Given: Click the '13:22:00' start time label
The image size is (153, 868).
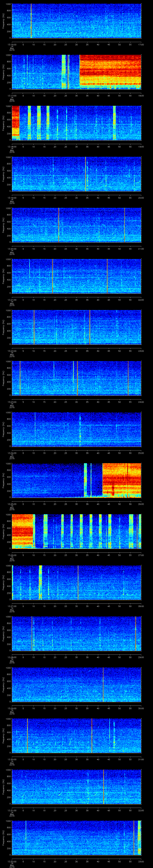Looking at the screenshot, I should [x=12, y=351].
